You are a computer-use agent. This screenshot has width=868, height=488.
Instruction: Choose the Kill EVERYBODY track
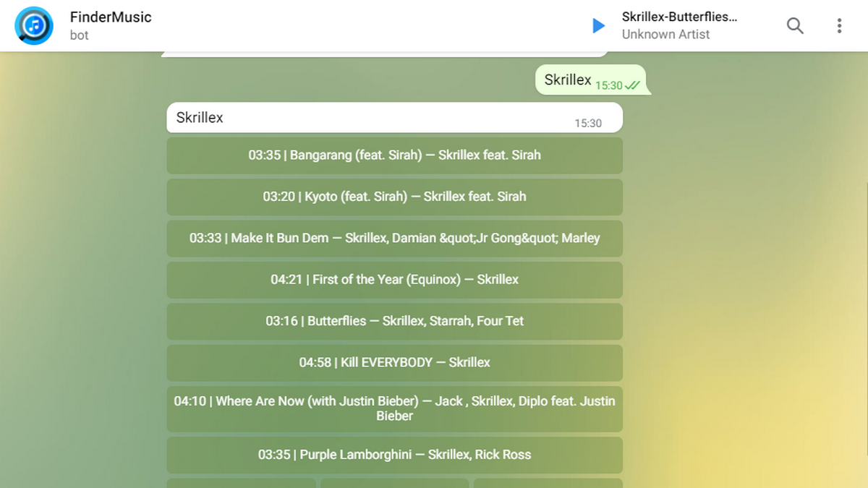point(395,363)
